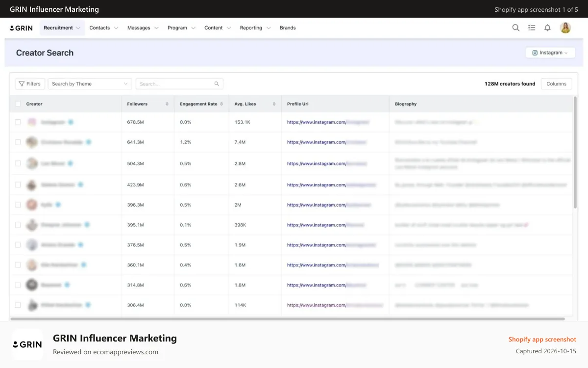Check the row with 504.3M followers
The image size is (588, 368).
click(x=18, y=163)
